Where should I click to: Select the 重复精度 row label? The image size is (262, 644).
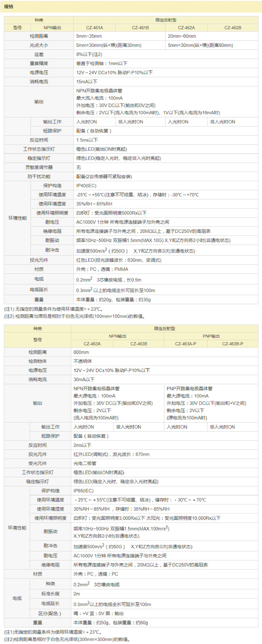point(39,63)
